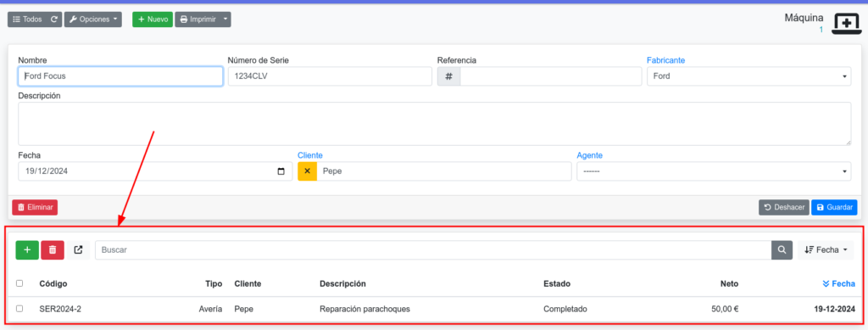Screen dimensions: 868x330
Task: Click the Referencia input field
Action: (551, 76)
